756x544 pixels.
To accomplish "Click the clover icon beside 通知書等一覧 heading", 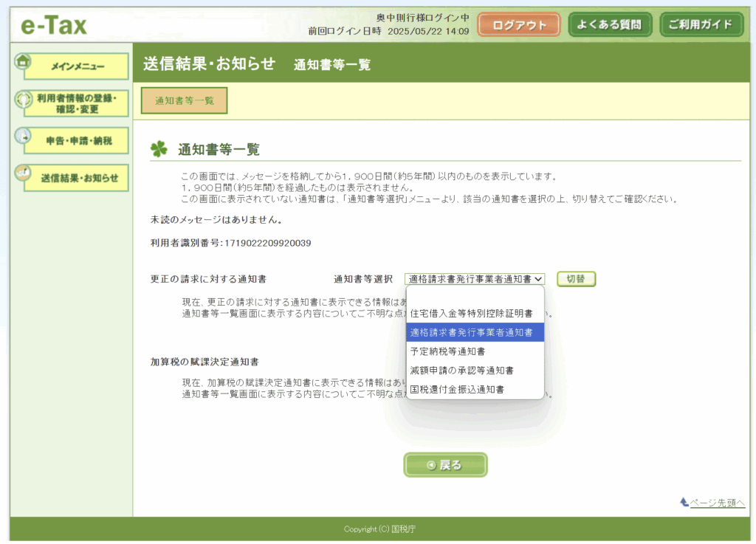I will pyautogui.click(x=159, y=149).
